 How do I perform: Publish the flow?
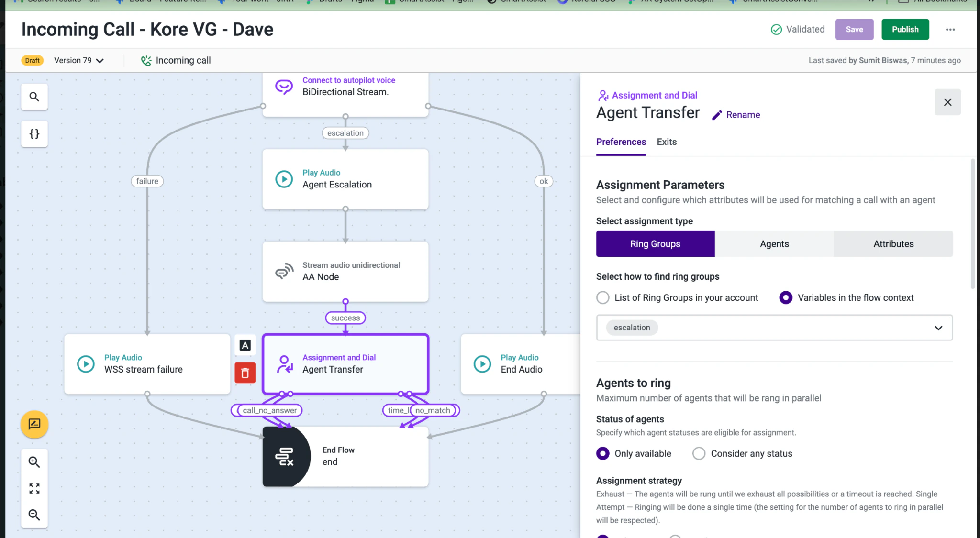point(905,29)
